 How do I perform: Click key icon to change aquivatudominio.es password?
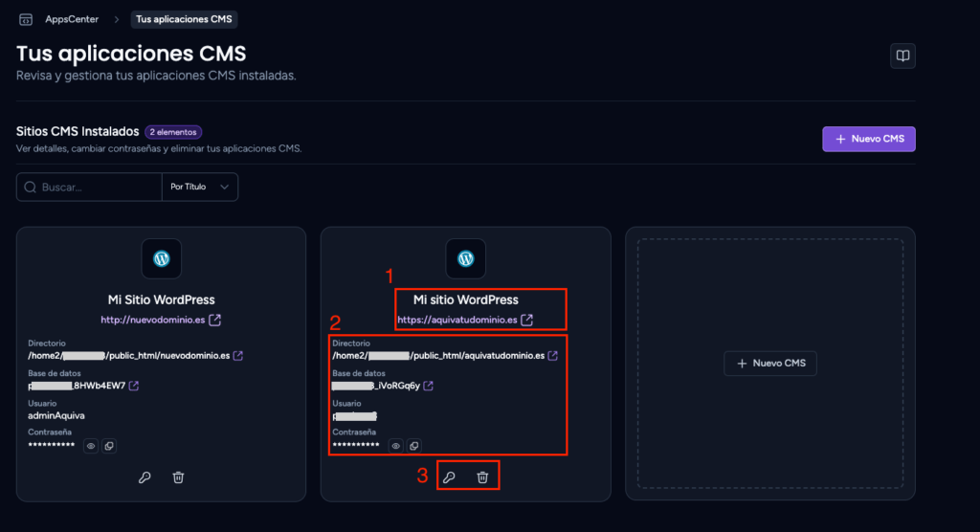449,477
